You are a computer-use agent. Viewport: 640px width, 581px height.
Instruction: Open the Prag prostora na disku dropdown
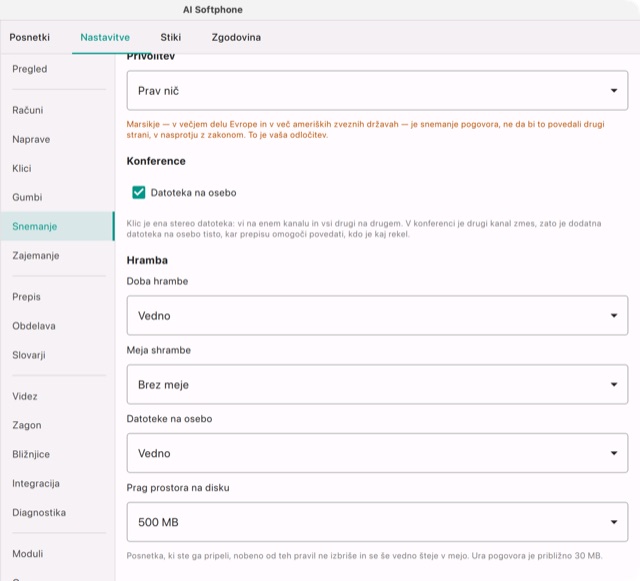click(377, 522)
